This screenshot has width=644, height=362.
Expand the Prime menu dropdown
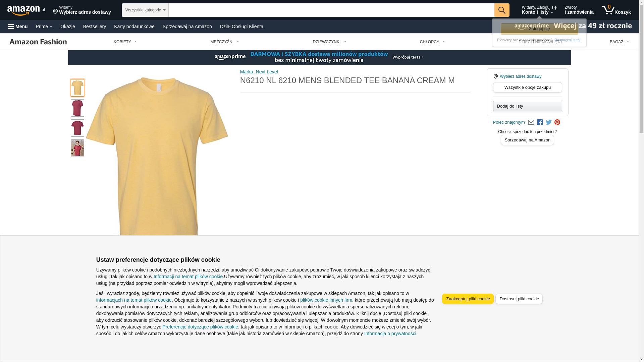[x=44, y=26]
